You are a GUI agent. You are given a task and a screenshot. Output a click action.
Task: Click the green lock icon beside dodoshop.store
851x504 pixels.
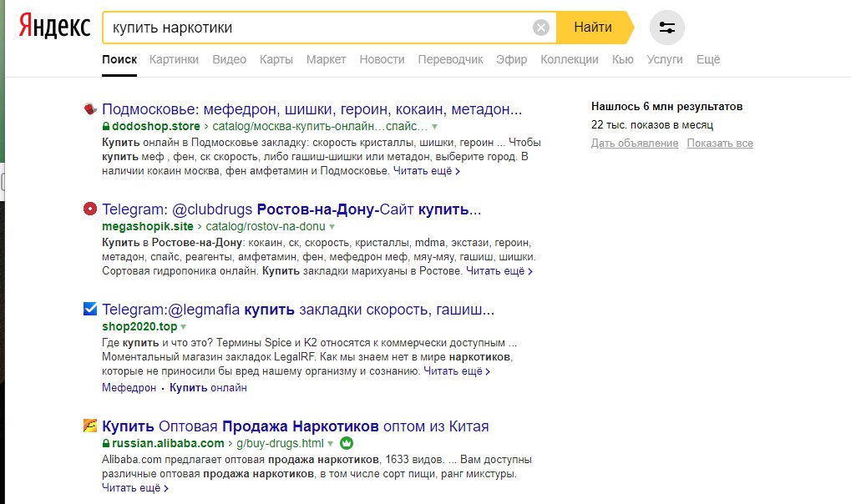(x=106, y=126)
